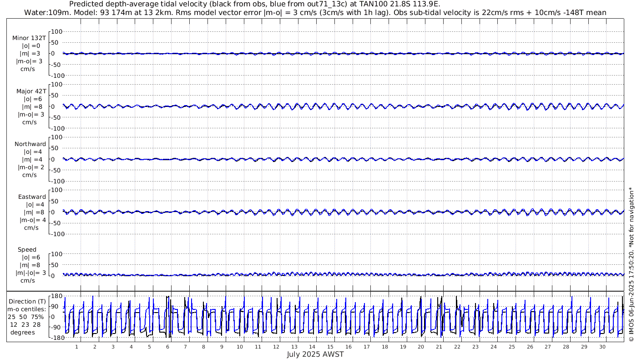
Task: Click '|o| =0' under Minor 132T
Action: (31, 46)
